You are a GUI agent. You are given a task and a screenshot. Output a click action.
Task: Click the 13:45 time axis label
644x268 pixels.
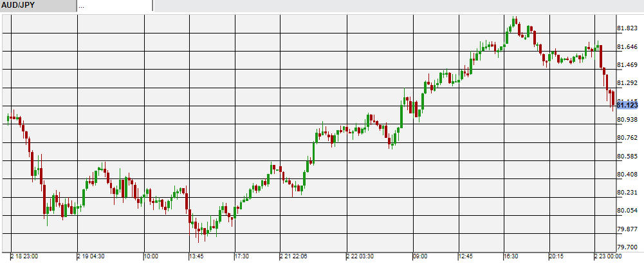(x=196, y=256)
